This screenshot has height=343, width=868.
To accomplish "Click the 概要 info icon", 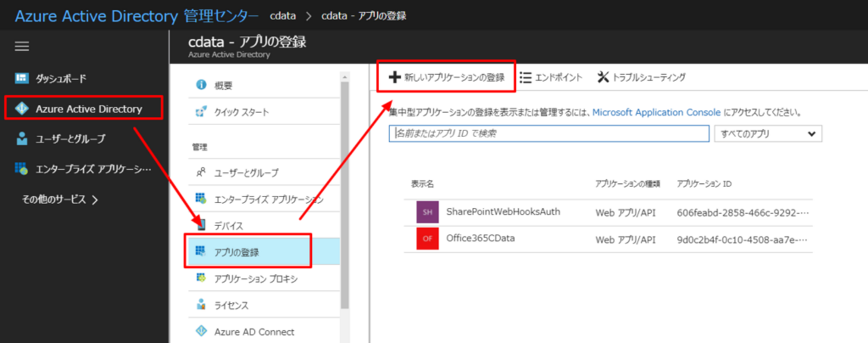I will tap(201, 85).
